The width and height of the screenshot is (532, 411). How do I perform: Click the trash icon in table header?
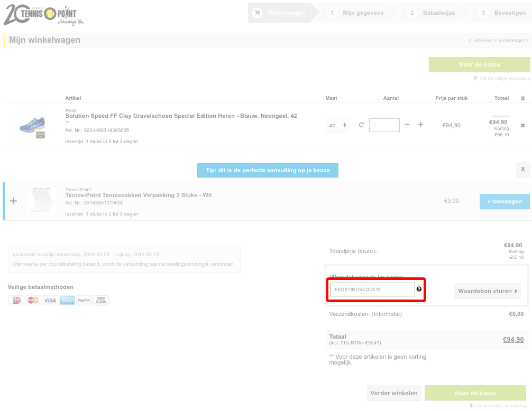522,98
